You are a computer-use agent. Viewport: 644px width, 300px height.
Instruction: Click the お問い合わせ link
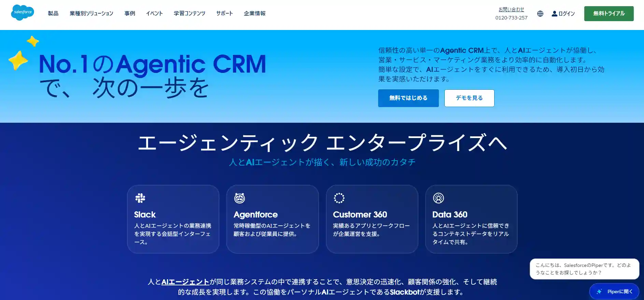[x=511, y=10]
